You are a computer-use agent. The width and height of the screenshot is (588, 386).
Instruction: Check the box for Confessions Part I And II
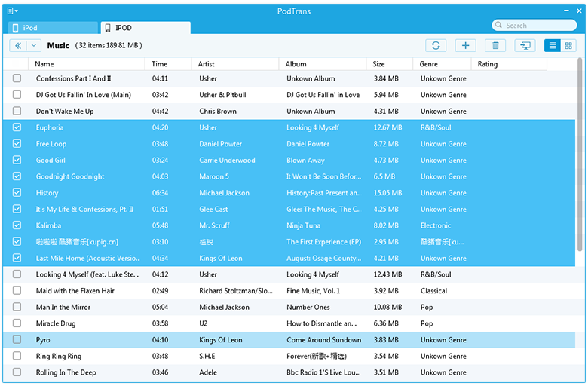(17, 78)
